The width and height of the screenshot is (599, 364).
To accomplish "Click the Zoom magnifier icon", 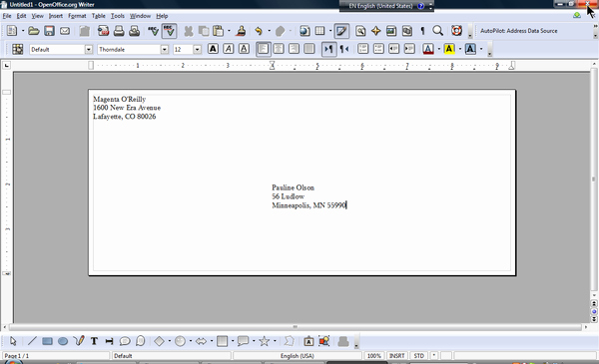I will point(438,31).
